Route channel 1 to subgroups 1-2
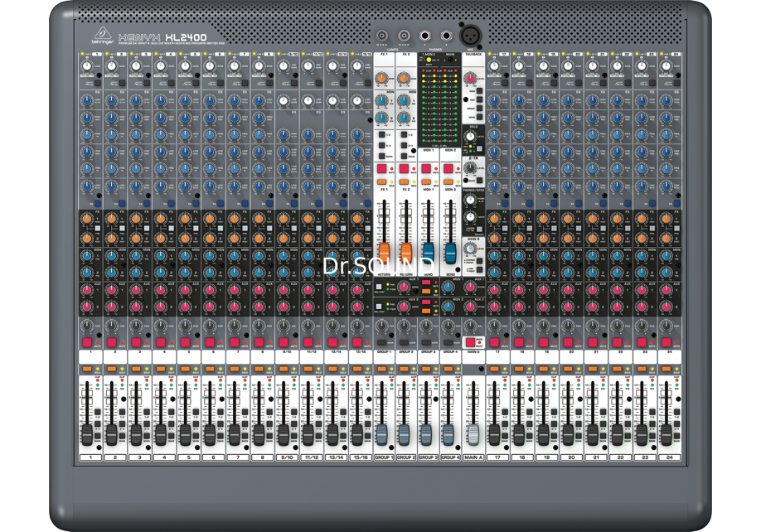The width and height of the screenshot is (761, 532). point(98,412)
